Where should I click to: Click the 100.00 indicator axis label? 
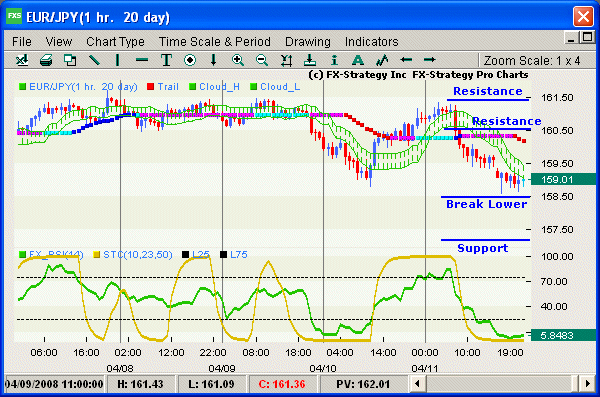557,256
